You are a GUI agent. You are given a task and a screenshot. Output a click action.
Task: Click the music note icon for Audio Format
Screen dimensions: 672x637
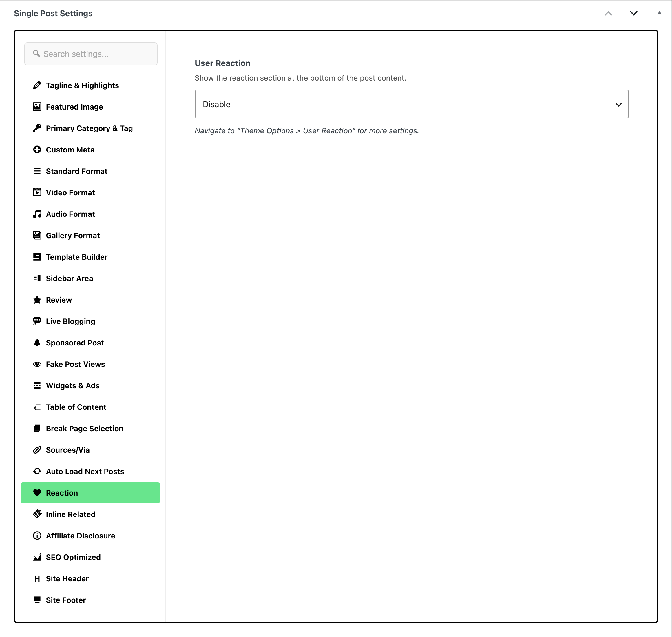pyautogui.click(x=37, y=214)
